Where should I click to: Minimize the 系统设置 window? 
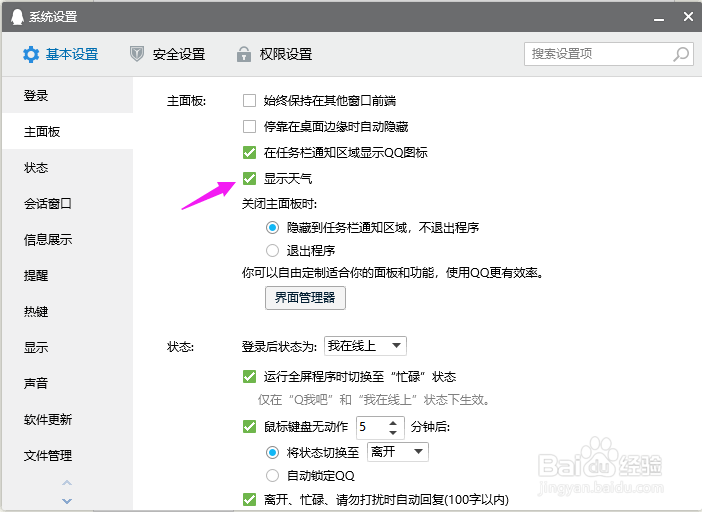(659, 19)
